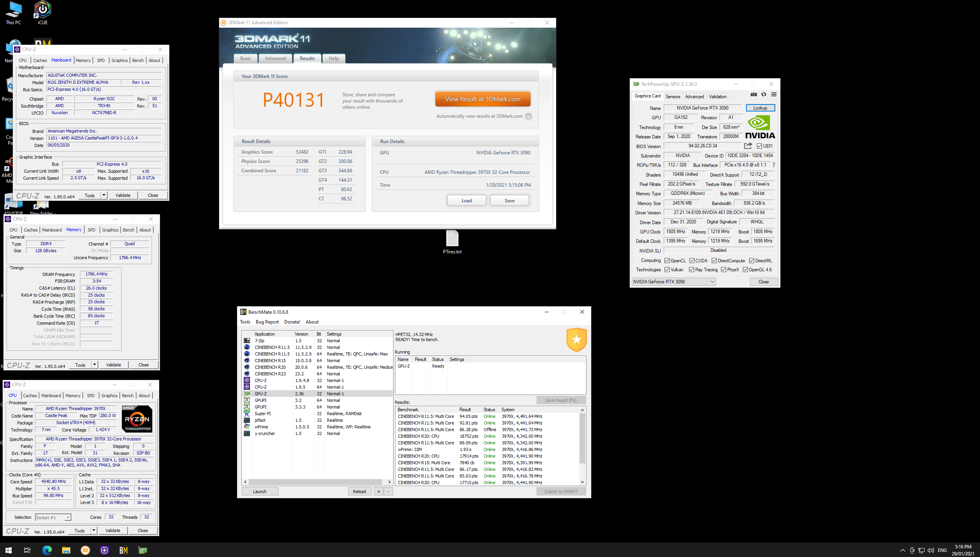Viewport: 980px width, 557px height.
Task: Switch to the Basic tab in 3DMark 11
Action: pos(245,58)
